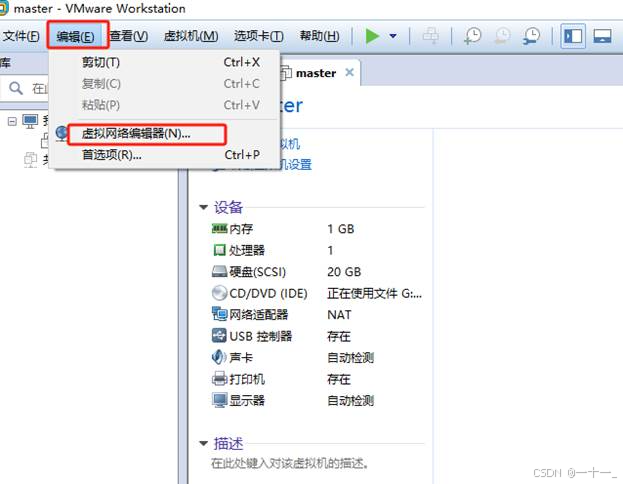Screen dimensions: 623x484
Task: Click the 1 GB memory value
Action: pos(341,229)
